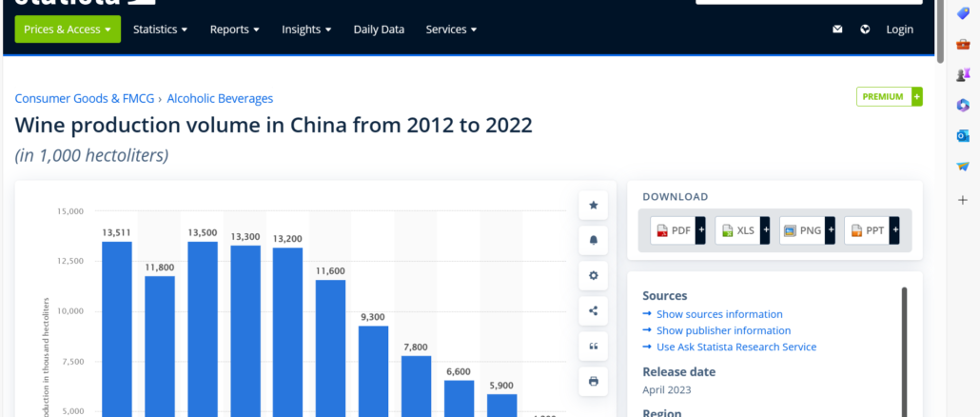Click the mail envelope icon

pos(837,30)
